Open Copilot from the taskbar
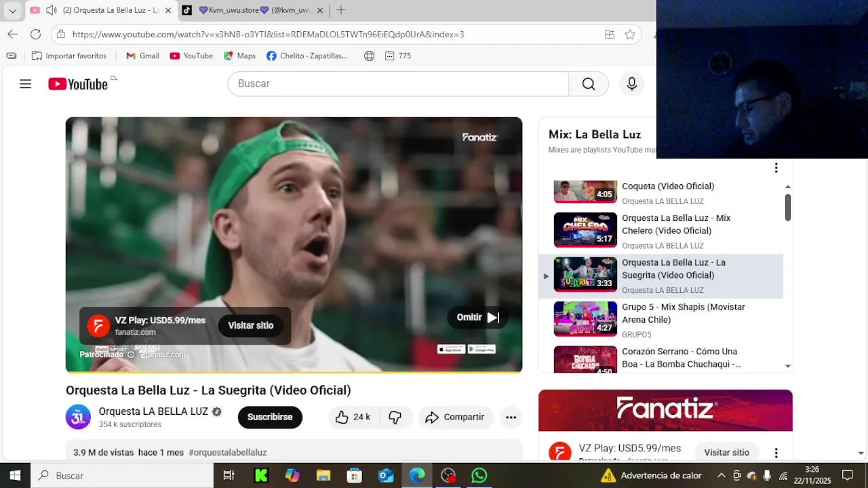 coord(292,476)
